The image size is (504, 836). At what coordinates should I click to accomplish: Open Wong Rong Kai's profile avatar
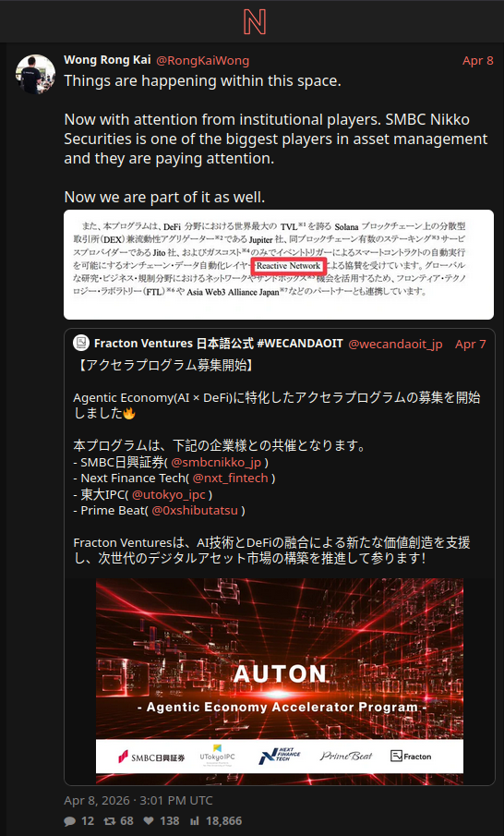coord(35,74)
